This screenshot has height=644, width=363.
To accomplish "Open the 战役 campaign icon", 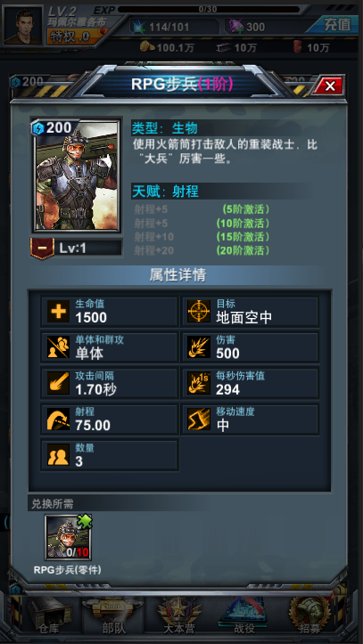I will 243,616.
